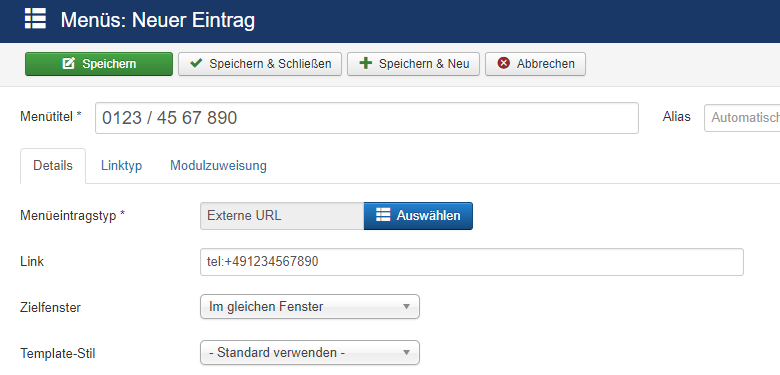The width and height of the screenshot is (780, 375).
Task: Click the red X icon on Abbrechen
Action: coord(504,63)
